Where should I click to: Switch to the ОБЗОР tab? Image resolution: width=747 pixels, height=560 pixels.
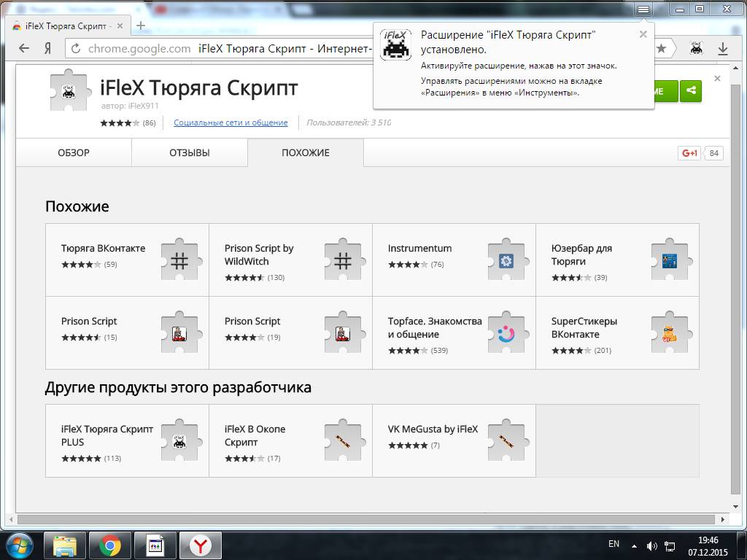click(x=74, y=152)
